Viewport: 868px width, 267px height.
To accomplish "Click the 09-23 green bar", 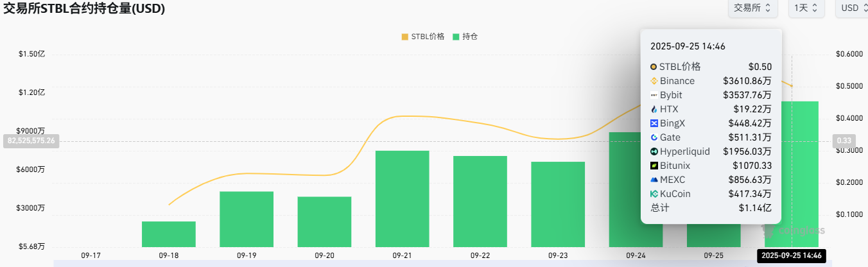I will (x=558, y=204).
